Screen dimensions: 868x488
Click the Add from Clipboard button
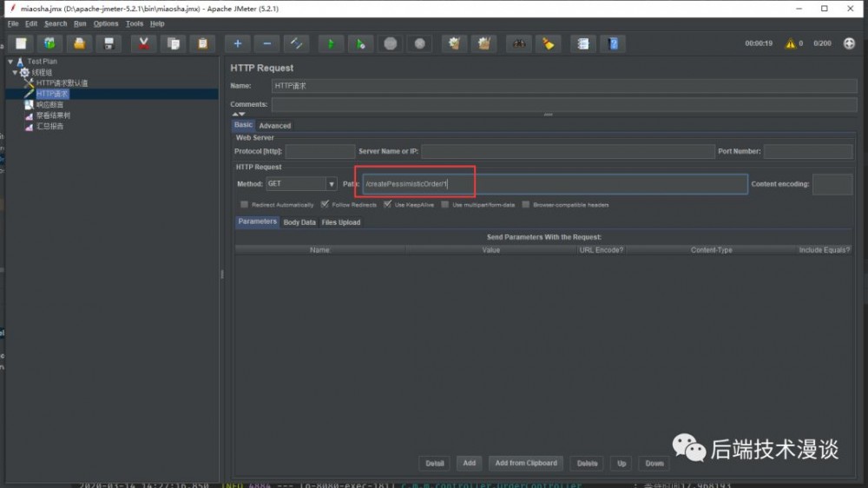pos(526,463)
